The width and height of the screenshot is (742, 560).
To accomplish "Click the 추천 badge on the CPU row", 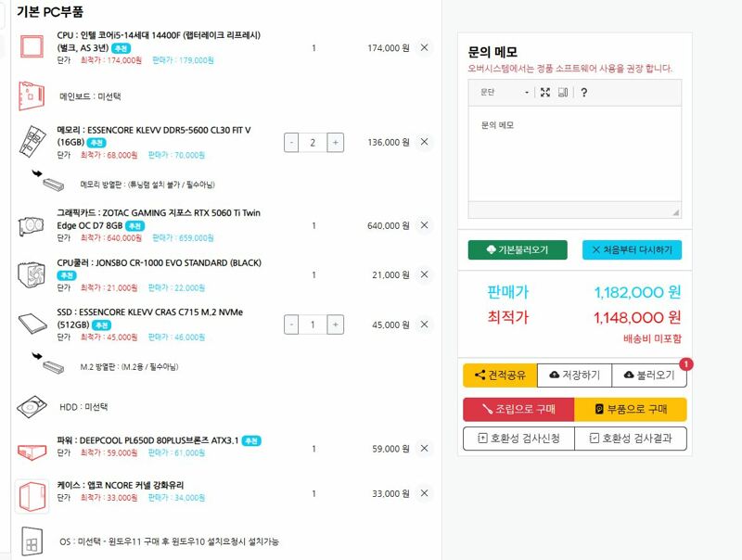I will point(122,48).
